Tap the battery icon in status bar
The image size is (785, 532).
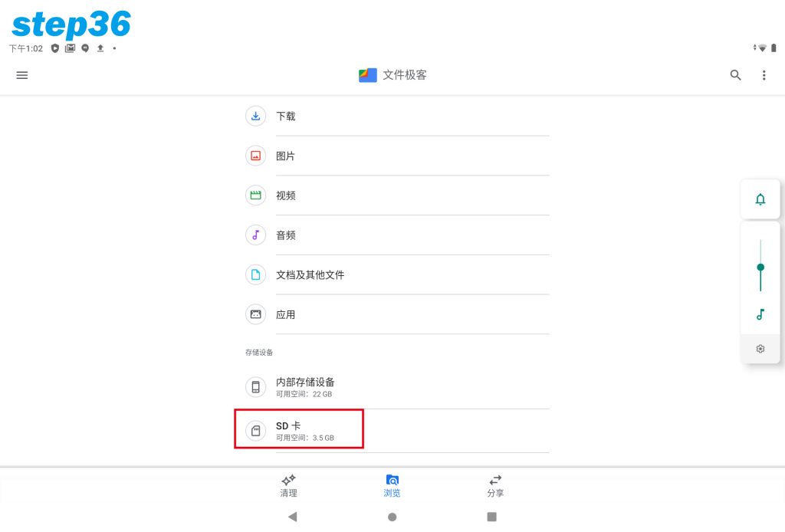click(x=774, y=48)
